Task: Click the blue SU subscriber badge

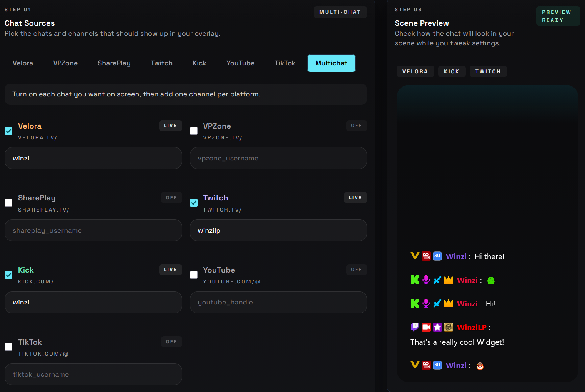Action: 437,256
